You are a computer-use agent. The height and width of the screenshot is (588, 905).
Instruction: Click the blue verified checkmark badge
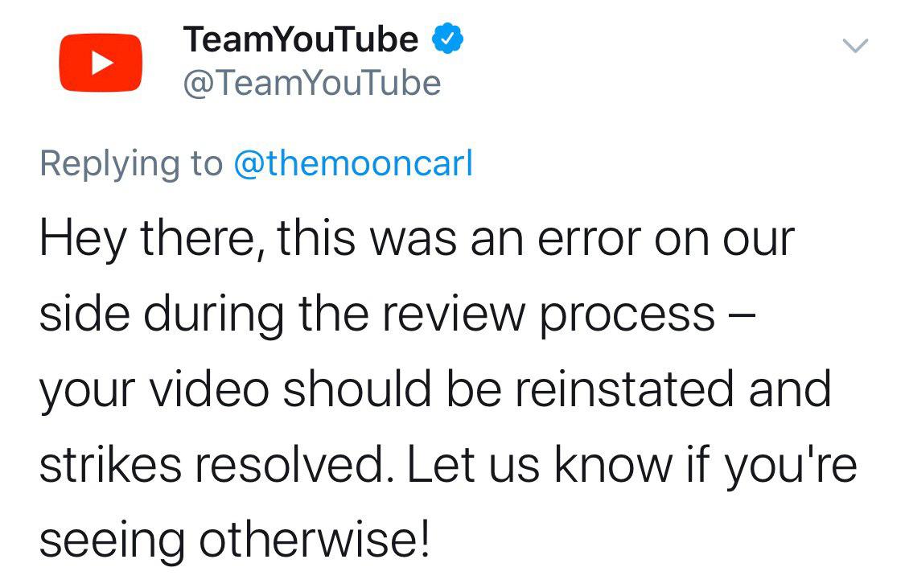pos(447,39)
